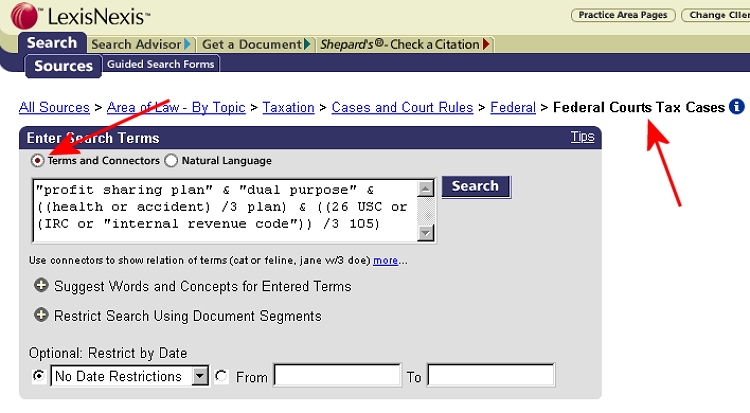Click the Change Client button
This screenshot has height=413, width=750.
(717, 15)
